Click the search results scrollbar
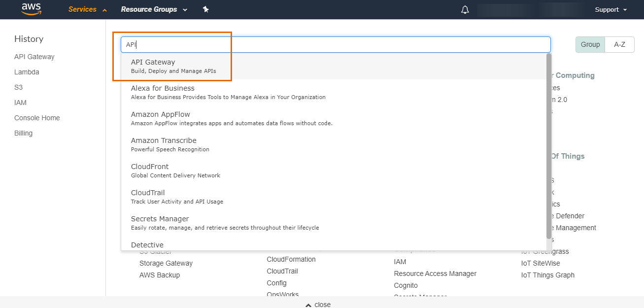This screenshot has height=308, width=644. 549,146
